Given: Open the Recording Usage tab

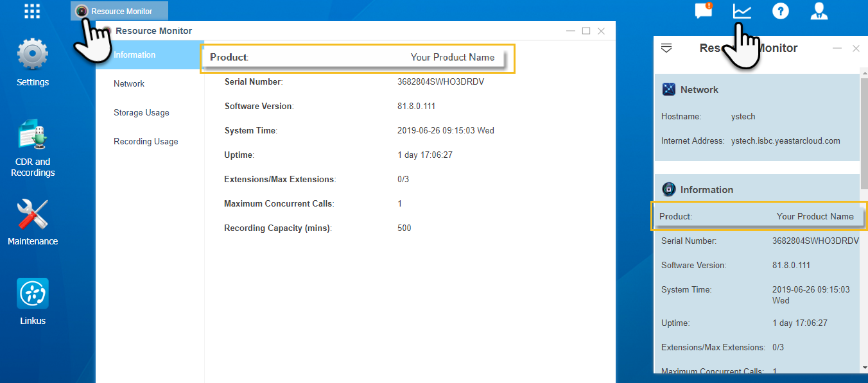Looking at the screenshot, I should 146,142.
